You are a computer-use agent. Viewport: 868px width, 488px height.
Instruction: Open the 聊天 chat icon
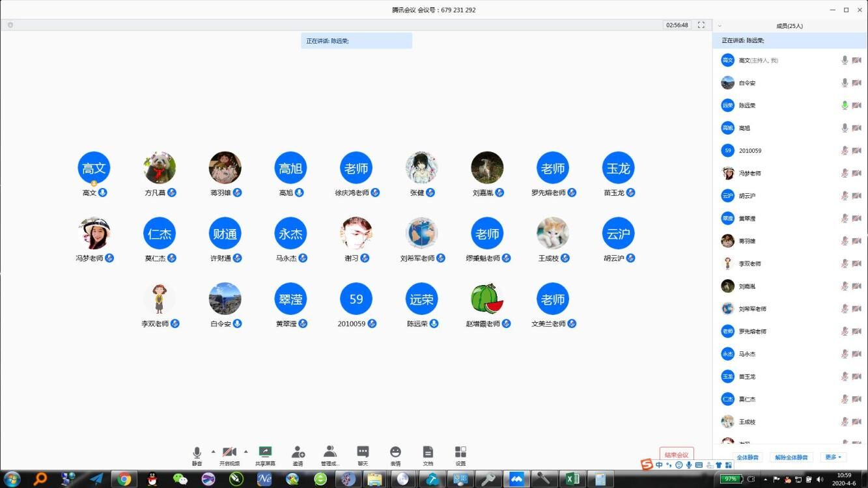click(x=363, y=452)
